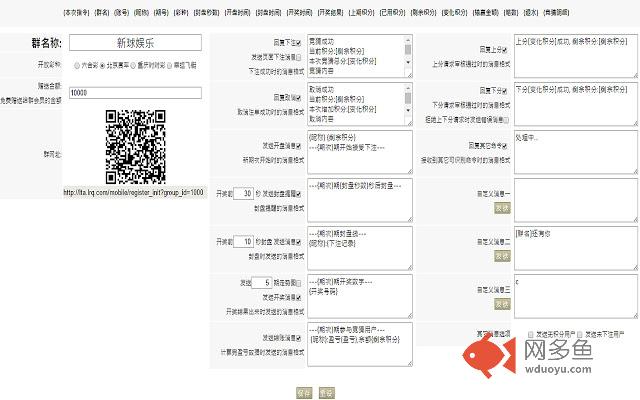
Task: Click the 上分 success message textarea
Action: [576, 56]
